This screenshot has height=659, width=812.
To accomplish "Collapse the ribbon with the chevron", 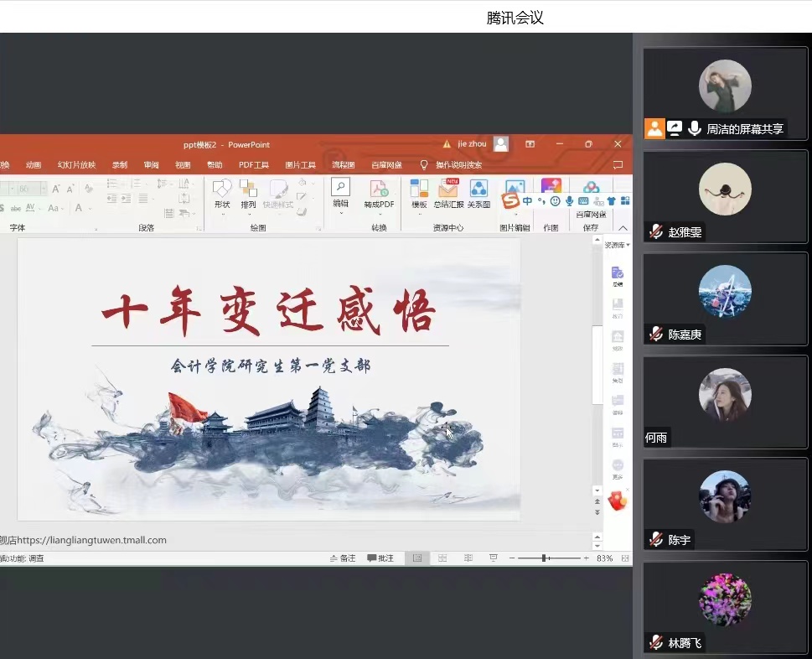I will click(623, 228).
